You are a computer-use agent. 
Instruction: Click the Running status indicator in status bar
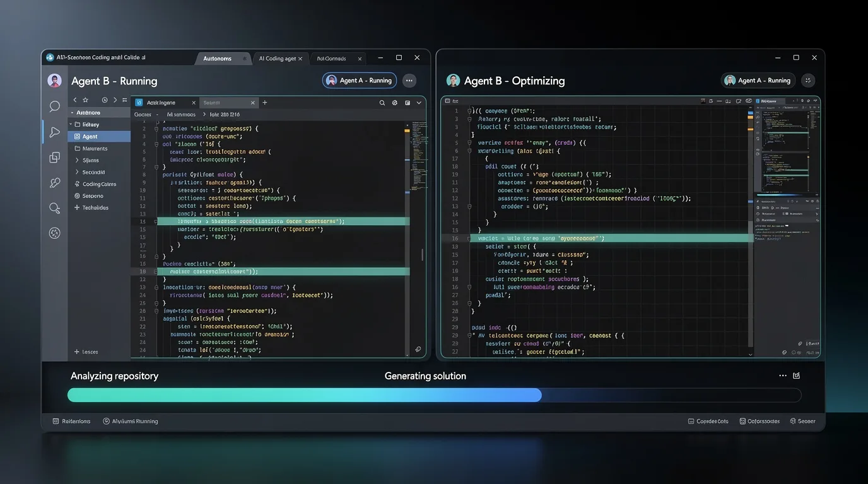pos(131,421)
